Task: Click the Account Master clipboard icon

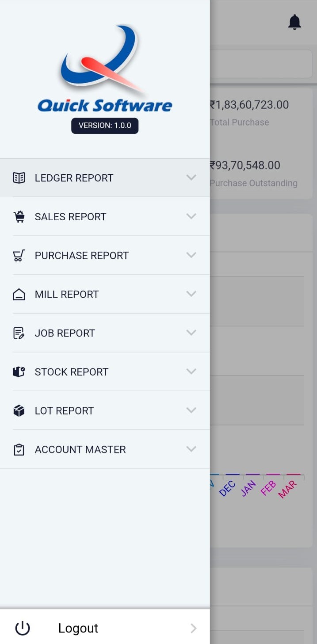Action: tap(19, 449)
